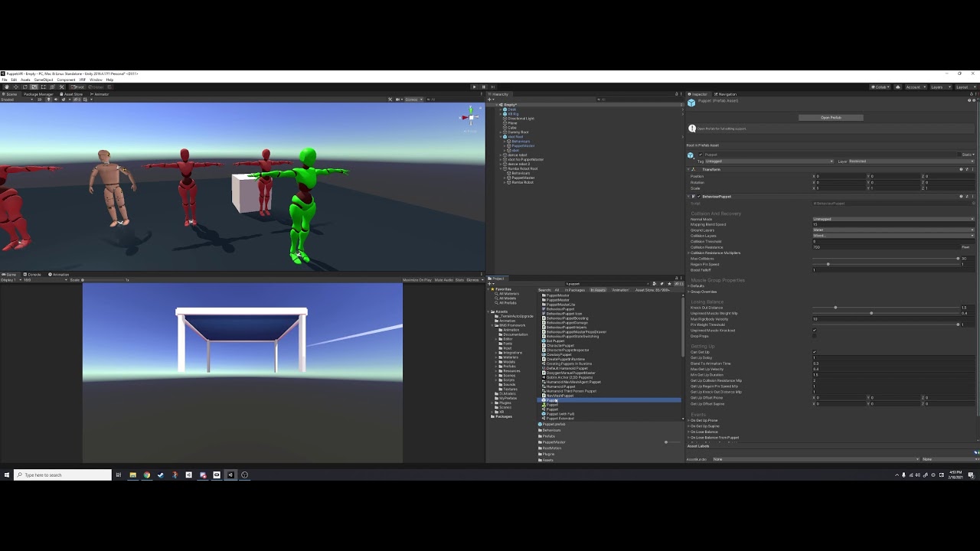This screenshot has height=551, width=980.
Task: Click the Hierarchy create plus icon
Action: (x=491, y=99)
